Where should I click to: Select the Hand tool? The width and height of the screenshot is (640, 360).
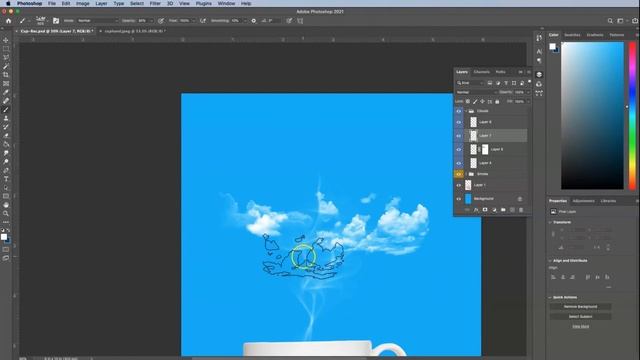pyautogui.click(x=6, y=205)
